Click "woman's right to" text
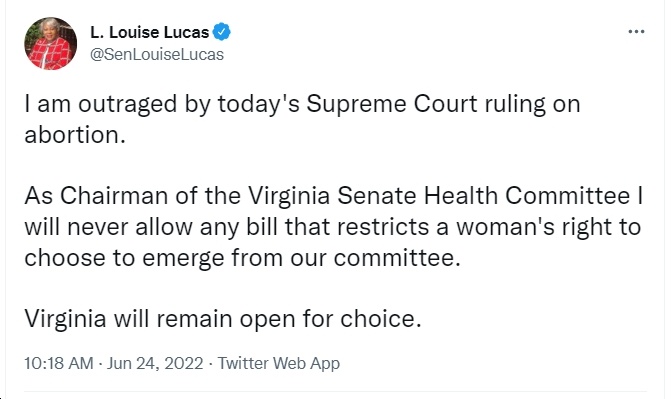Screen dimensions: 671x399 (548, 227)
